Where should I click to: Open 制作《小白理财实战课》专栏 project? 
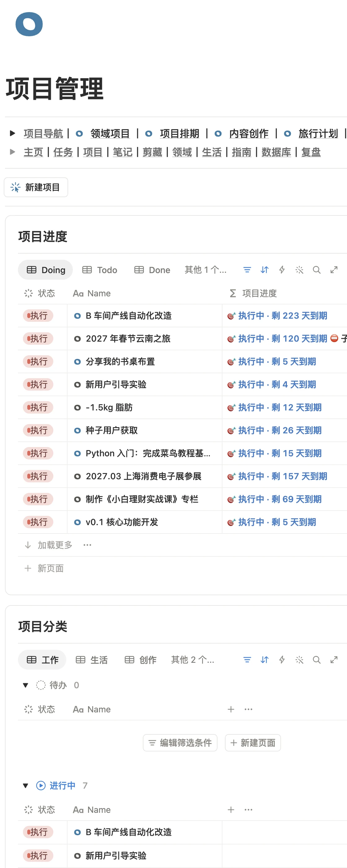[142, 499]
